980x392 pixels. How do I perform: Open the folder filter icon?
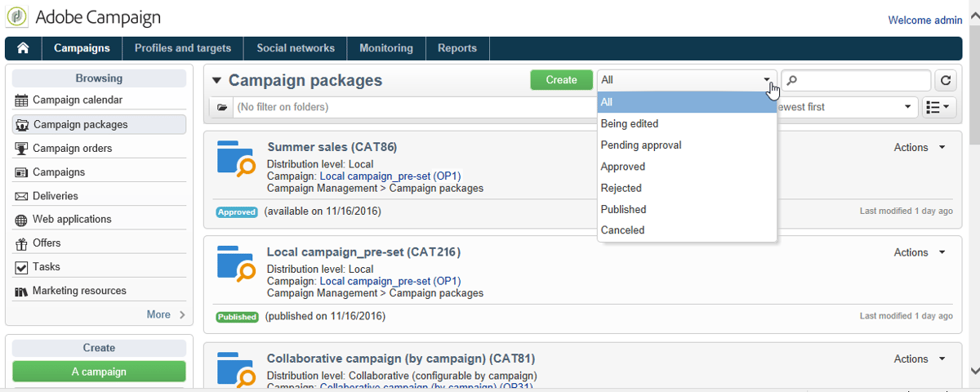(221, 107)
